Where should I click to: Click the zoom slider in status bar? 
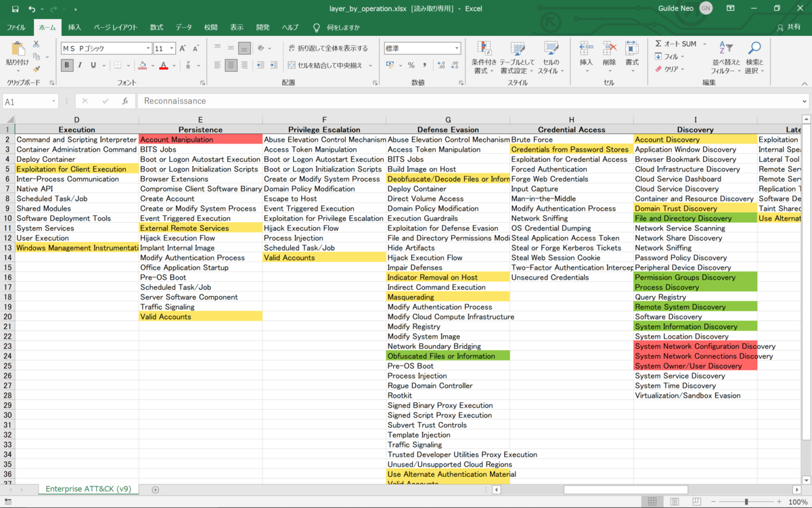(x=746, y=502)
